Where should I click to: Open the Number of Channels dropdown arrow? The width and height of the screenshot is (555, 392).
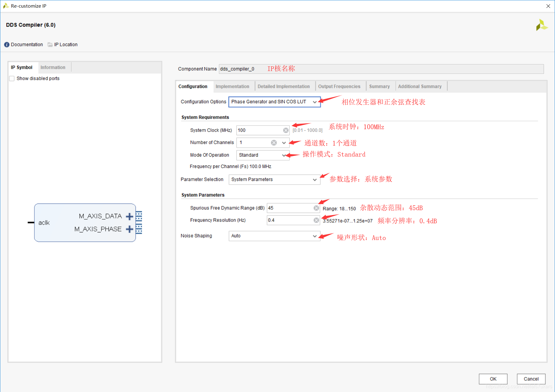[284, 143]
